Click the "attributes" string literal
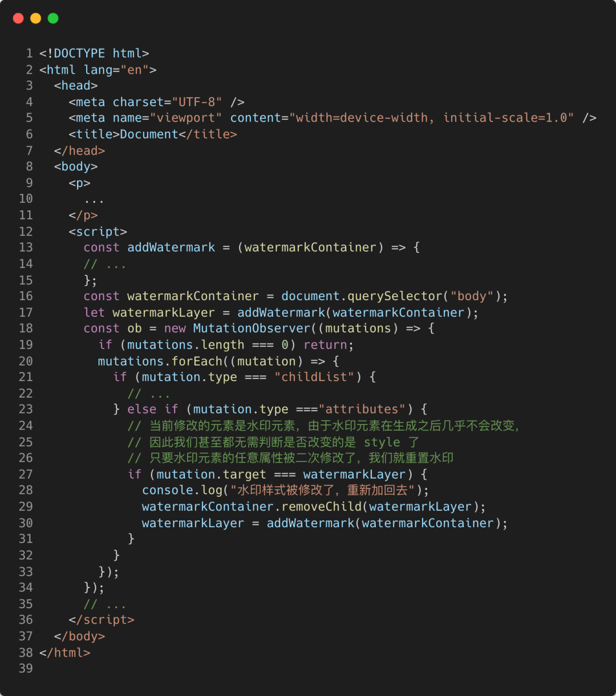This screenshot has width=616, height=696. [x=362, y=409]
